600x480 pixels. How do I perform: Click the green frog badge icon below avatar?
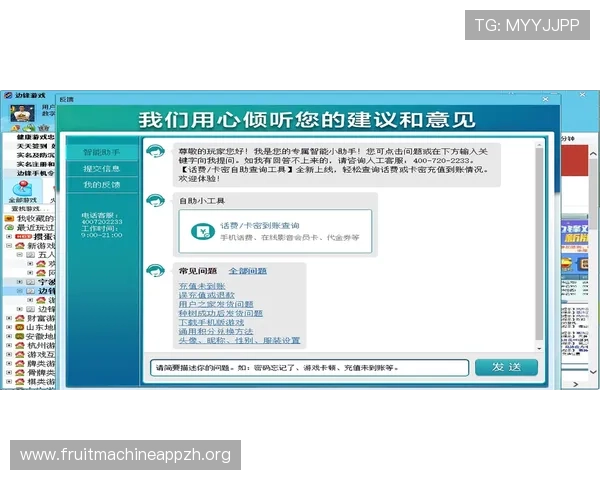(x=29, y=127)
